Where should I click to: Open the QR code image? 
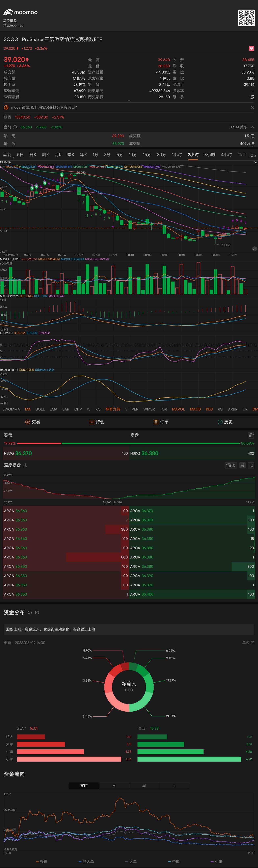pyautogui.click(x=246, y=18)
